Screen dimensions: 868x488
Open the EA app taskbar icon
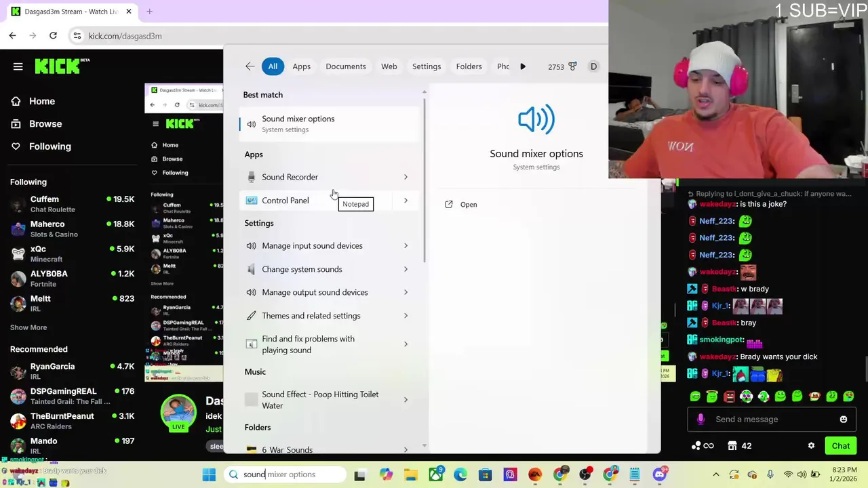pyautogui.click(x=535, y=474)
